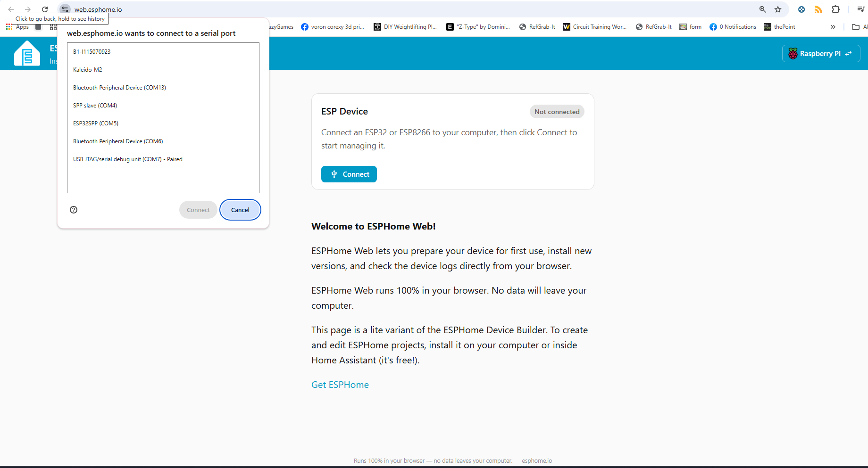
Task: Click the RSS feed extension icon
Action: [x=818, y=9]
